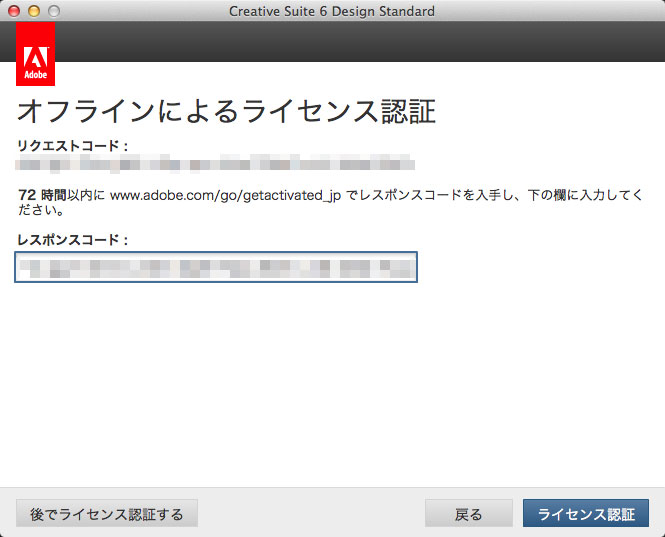
Task: Click the ライセンス認証 button
Action: point(586,513)
